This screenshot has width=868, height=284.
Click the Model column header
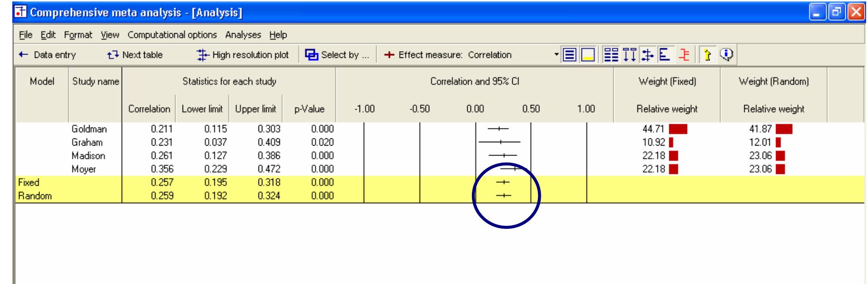[42, 82]
